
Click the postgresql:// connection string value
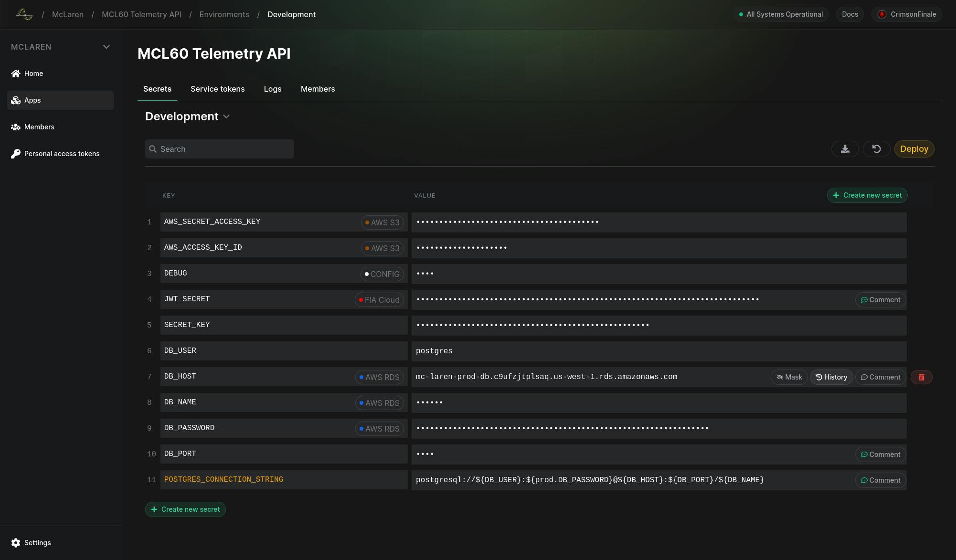590,480
